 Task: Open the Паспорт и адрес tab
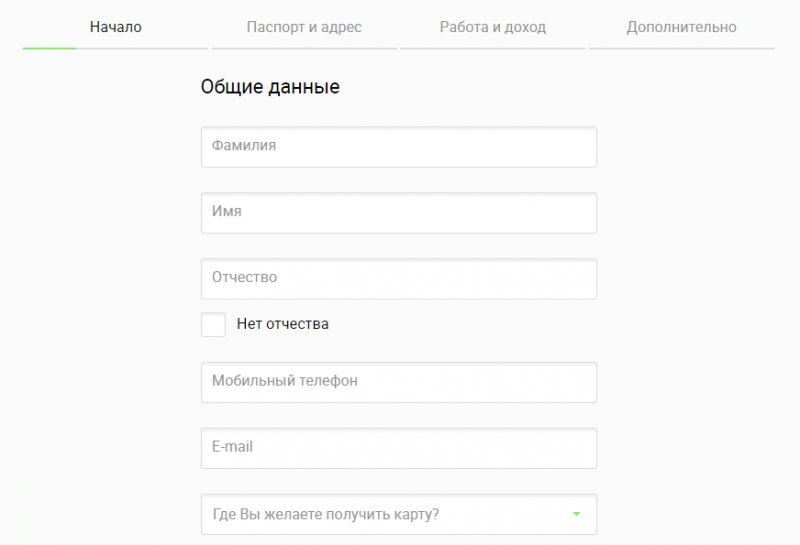[x=304, y=27]
